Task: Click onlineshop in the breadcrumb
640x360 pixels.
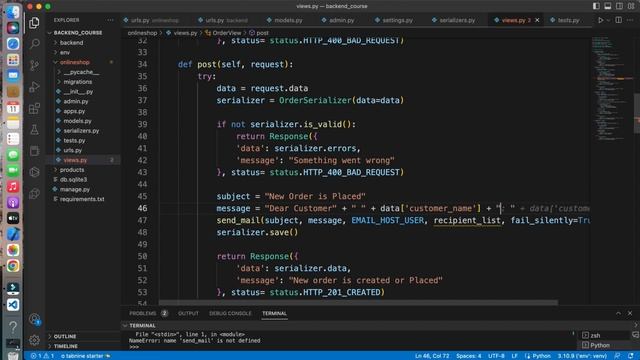Action: (x=142, y=33)
